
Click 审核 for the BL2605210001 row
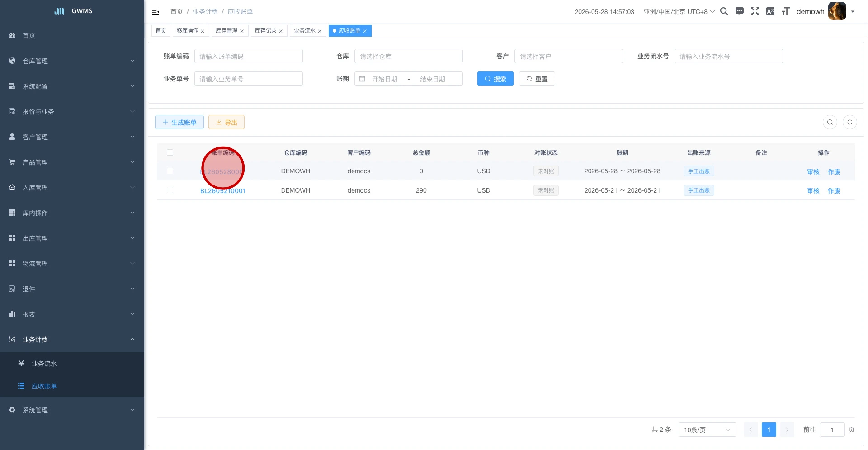813,191
